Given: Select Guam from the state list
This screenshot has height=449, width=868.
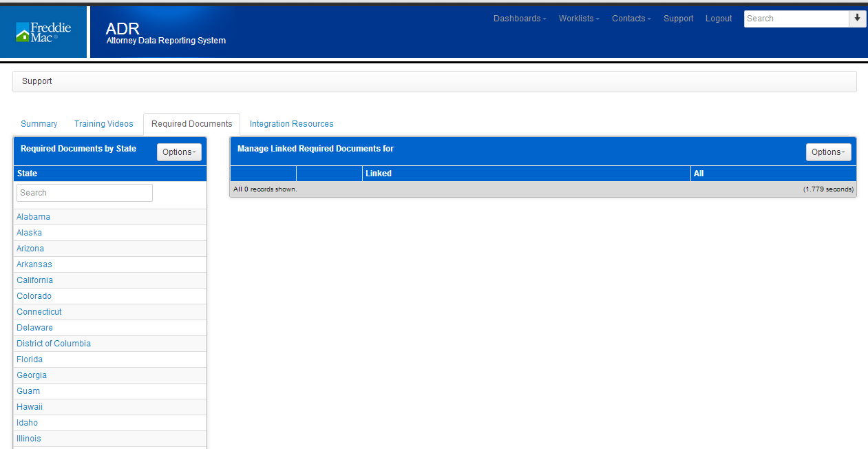Looking at the screenshot, I should [28, 391].
